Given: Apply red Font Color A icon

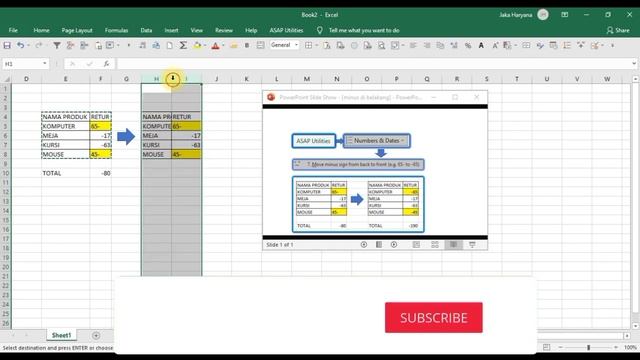Looking at the screenshot, I should [216, 45].
